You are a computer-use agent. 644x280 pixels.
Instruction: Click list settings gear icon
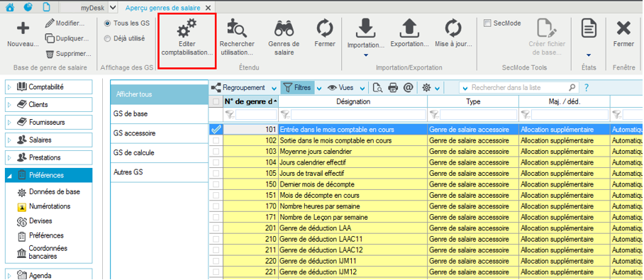[x=427, y=87]
